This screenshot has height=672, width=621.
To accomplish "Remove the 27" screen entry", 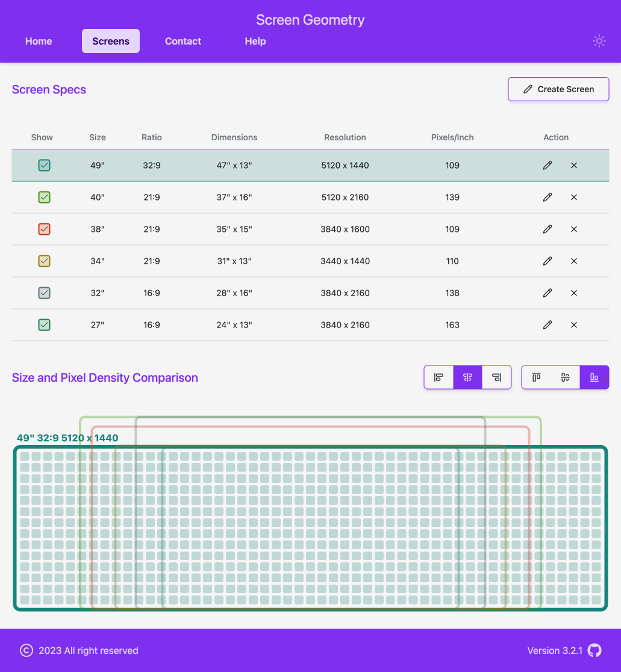I will [x=573, y=325].
